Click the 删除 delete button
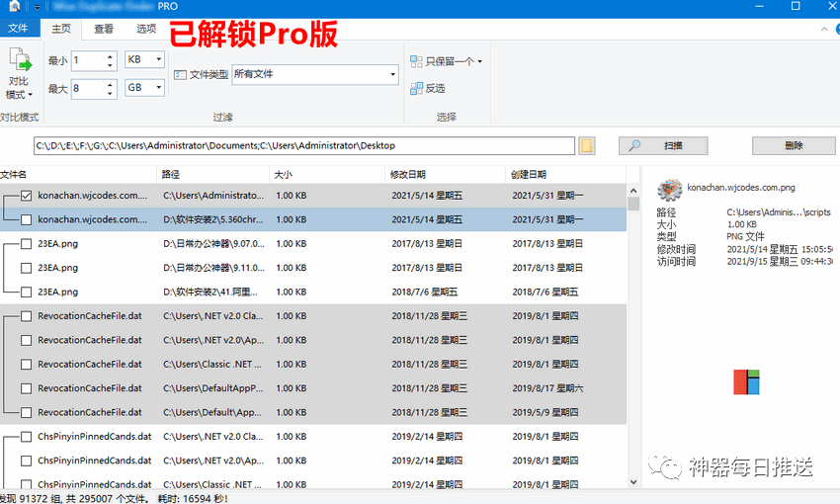This screenshot has height=504, width=840. pos(794,145)
